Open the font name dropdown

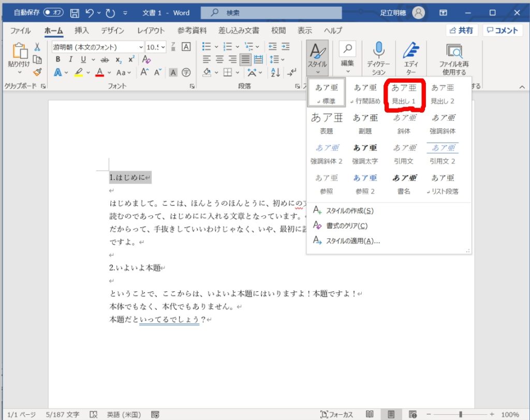[141, 47]
